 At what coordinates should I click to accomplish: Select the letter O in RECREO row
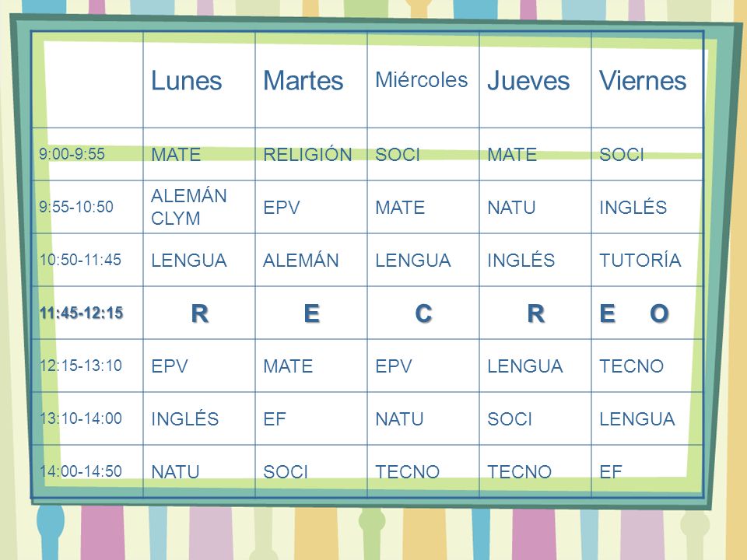pos(659,313)
